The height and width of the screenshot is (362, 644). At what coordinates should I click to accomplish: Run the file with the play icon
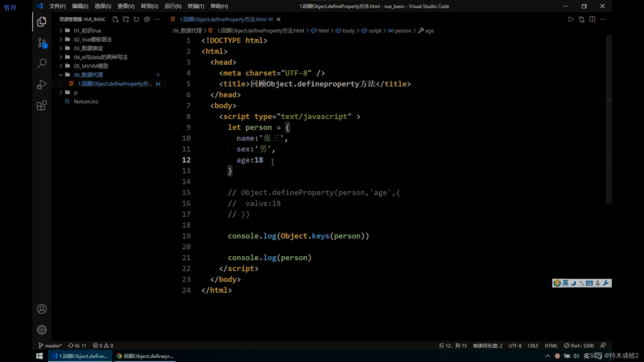(x=571, y=19)
